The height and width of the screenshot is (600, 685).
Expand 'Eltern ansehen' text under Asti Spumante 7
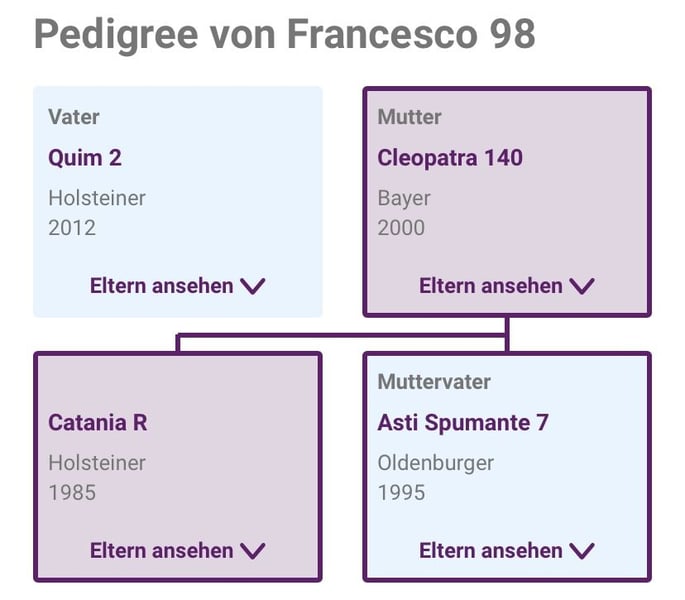point(490,551)
